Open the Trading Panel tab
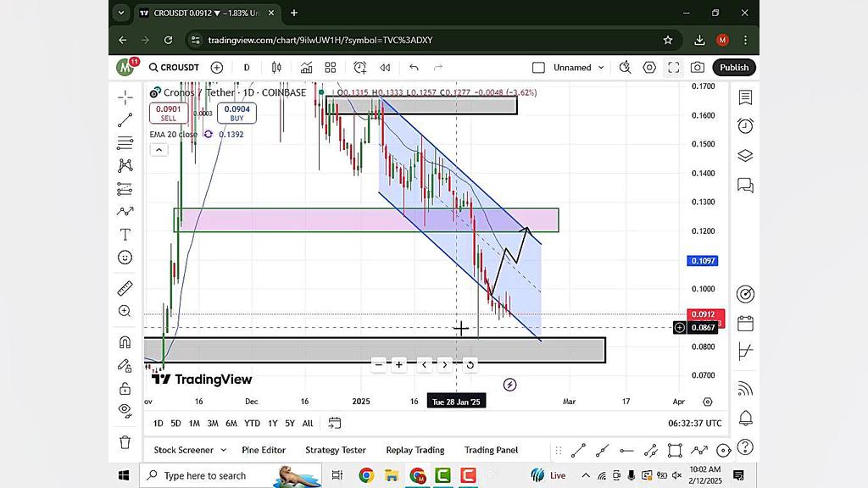This screenshot has width=868, height=488. pos(491,451)
